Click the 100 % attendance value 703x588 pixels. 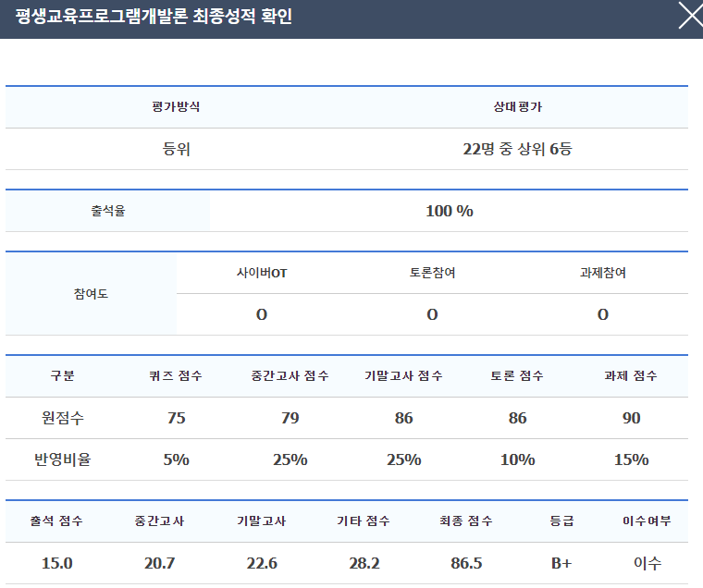point(450,211)
